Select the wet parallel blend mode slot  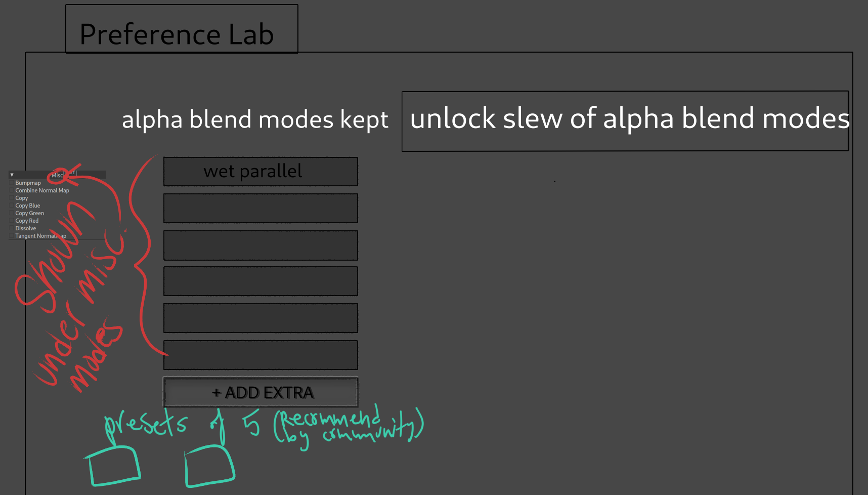pos(261,172)
